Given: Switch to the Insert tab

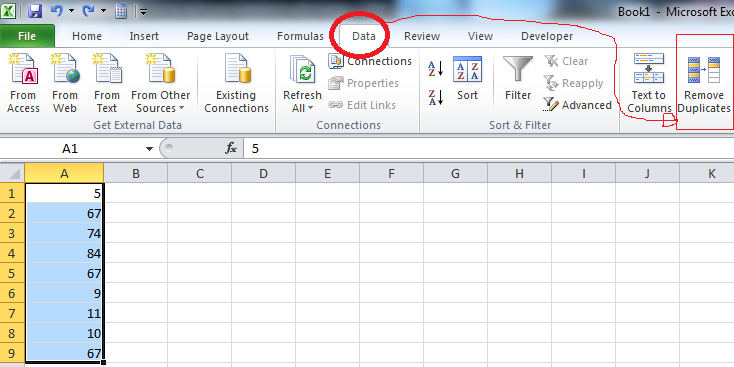Looking at the screenshot, I should pyautogui.click(x=144, y=36).
